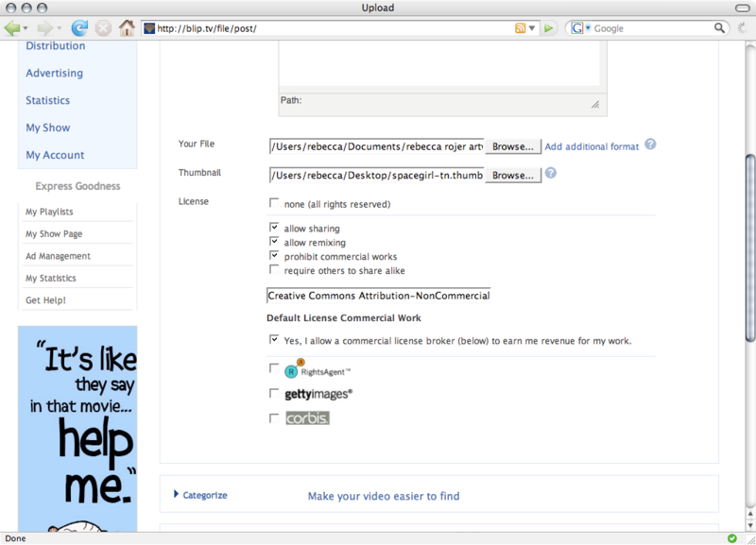756x545 pixels.
Task: Click the gettyimages logo
Action: pyautogui.click(x=318, y=394)
